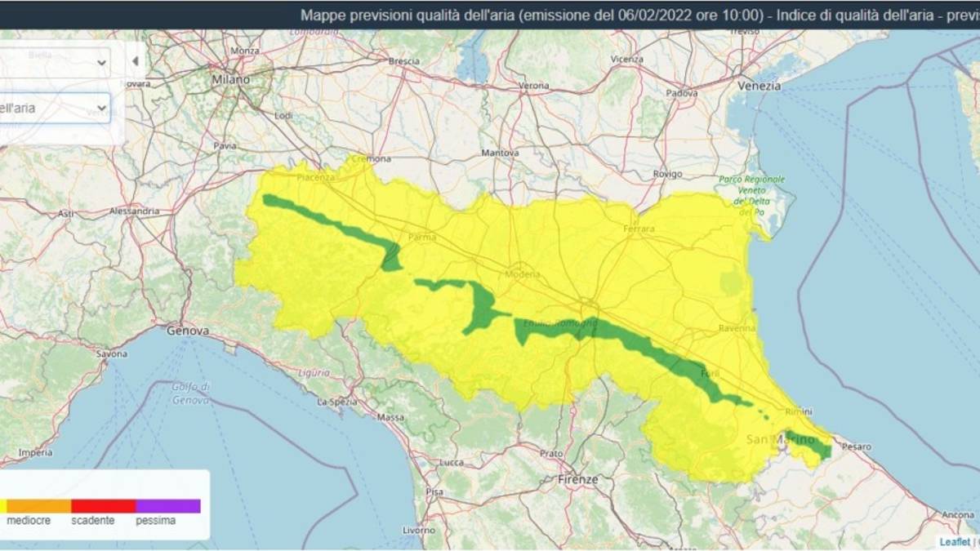The height and width of the screenshot is (551, 980).
Task: Click the "pessima" legend label
Action: point(155,521)
